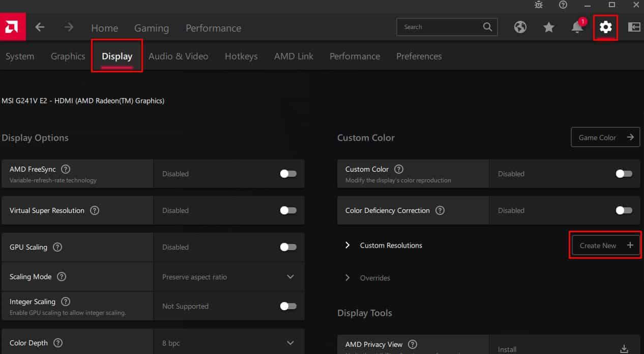Open favorites star icon
Screen dimensions: 644x354
(x=548, y=27)
